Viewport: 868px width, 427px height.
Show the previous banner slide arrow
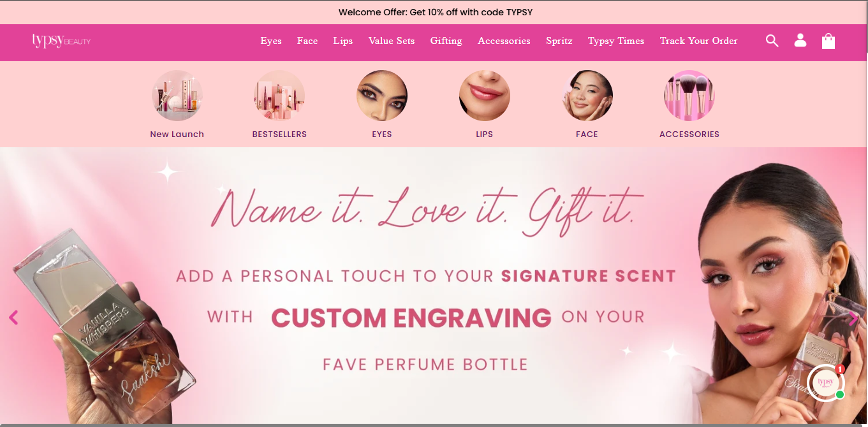(13, 317)
